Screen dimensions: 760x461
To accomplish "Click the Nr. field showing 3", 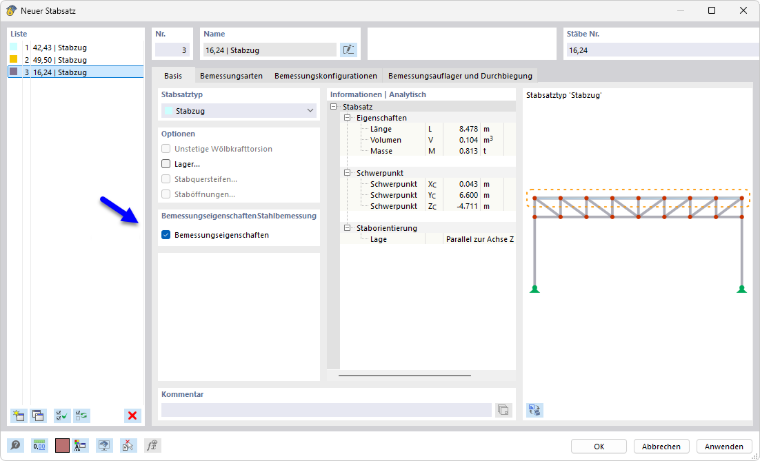I will click(x=172, y=50).
